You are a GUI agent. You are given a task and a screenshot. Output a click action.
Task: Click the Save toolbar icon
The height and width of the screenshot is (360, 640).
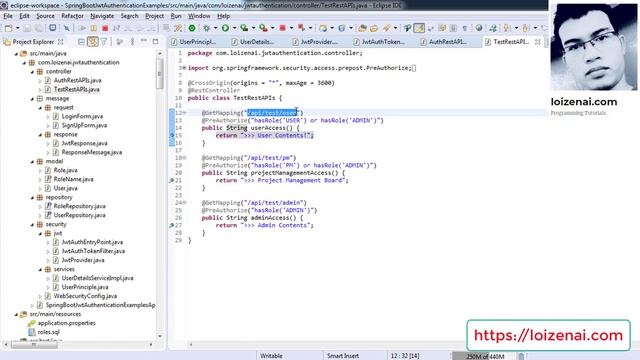click(27, 28)
